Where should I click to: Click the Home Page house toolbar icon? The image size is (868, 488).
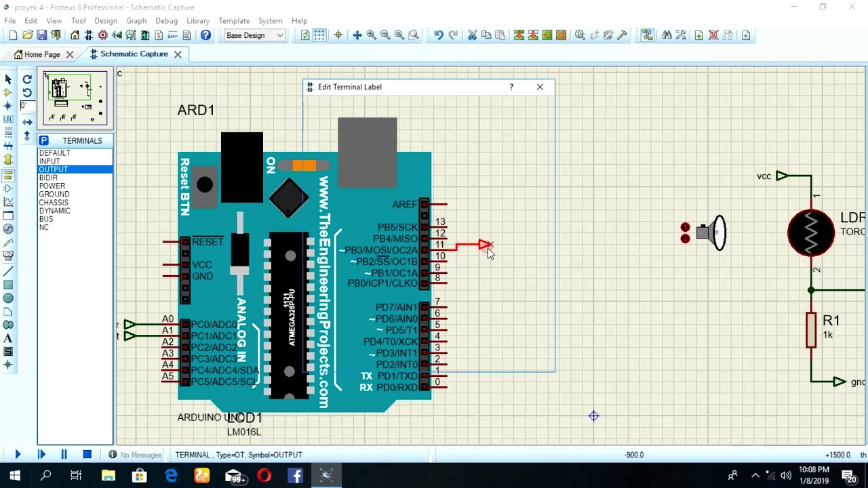tap(75, 35)
